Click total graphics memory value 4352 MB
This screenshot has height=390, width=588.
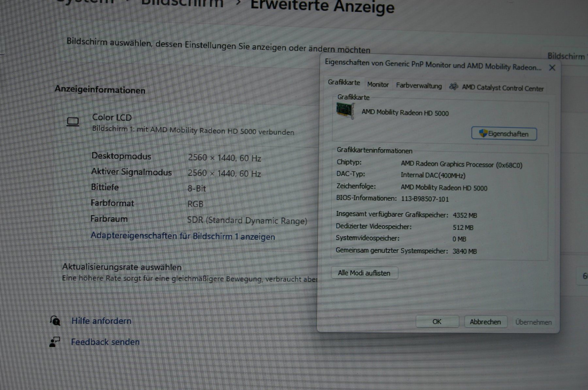[465, 215]
